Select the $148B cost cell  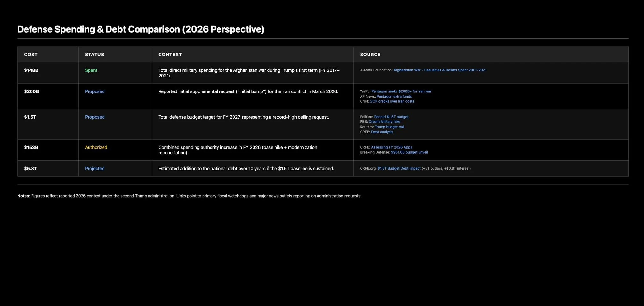point(31,70)
